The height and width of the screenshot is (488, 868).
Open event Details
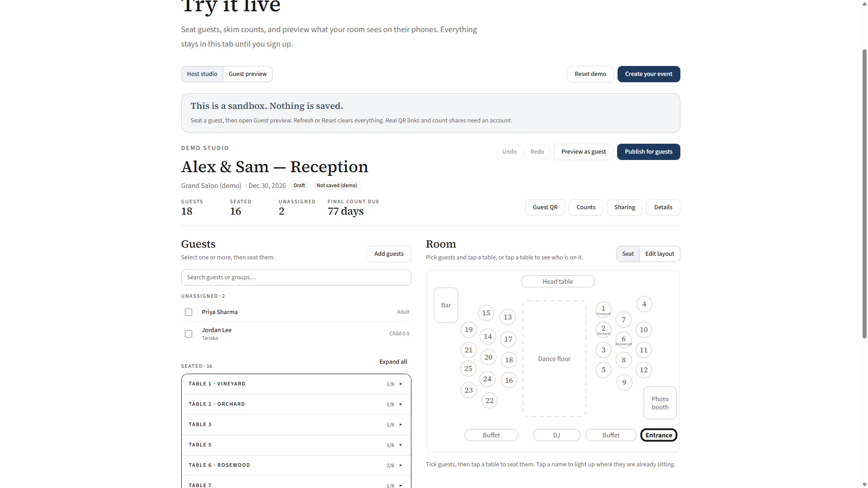[x=663, y=207]
